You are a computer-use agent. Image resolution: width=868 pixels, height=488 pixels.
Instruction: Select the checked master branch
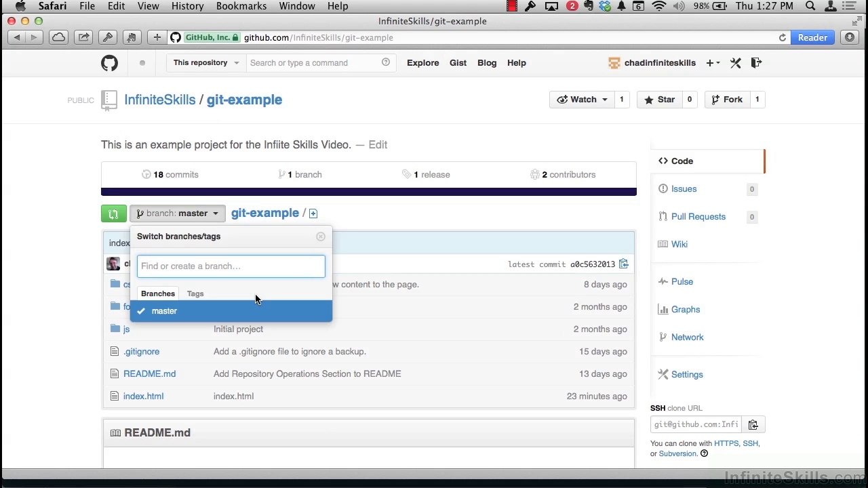tap(231, 311)
